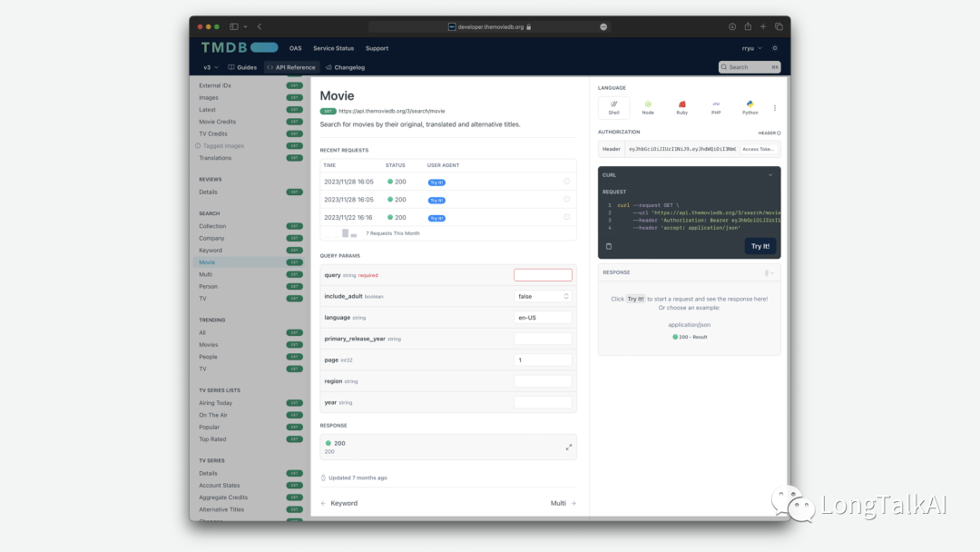Click the authorization header token field
The image size is (980, 552).
tap(681, 150)
